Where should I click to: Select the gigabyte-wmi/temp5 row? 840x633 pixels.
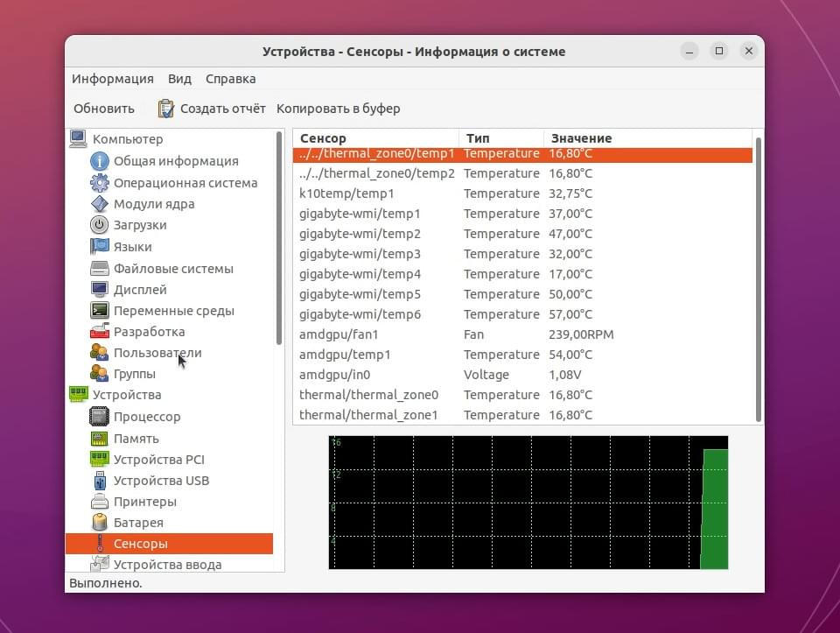pyautogui.click(x=523, y=293)
